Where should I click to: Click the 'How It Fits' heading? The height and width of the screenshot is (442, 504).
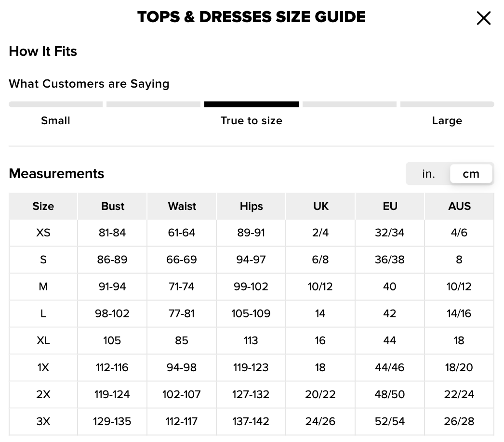click(43, 52)
